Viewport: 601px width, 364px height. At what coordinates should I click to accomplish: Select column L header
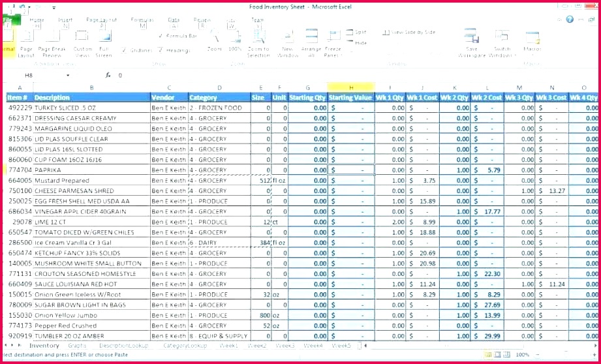pyautogui.click(x=487, y=87)
